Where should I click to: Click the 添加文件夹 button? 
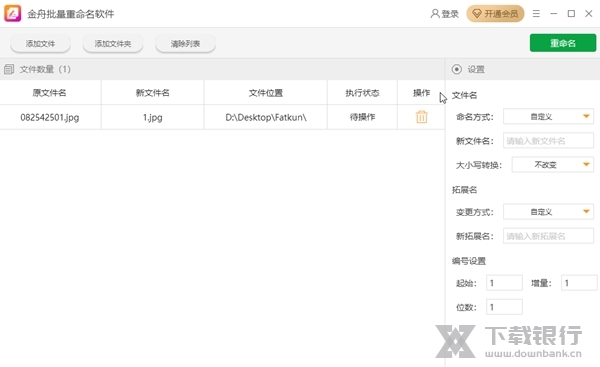tap(113, 44)
